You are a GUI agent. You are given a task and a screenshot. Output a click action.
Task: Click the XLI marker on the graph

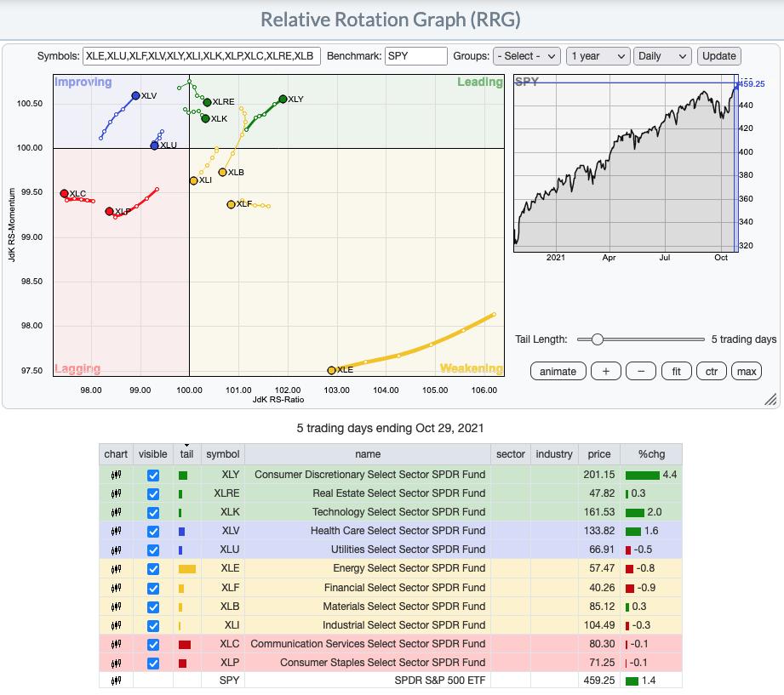pos(193,180)
